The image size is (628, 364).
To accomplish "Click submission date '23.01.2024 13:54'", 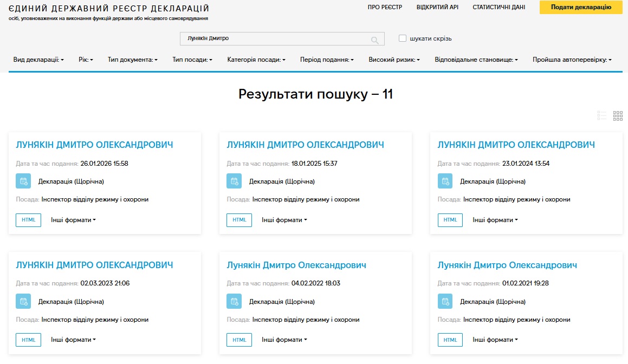I will tap(526, 164).
